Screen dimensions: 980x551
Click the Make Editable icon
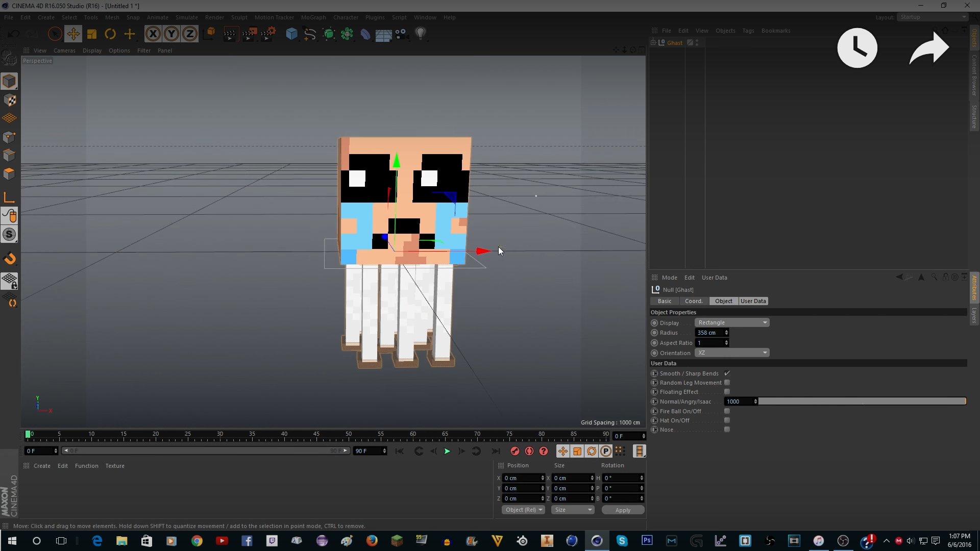pos(9,59)
